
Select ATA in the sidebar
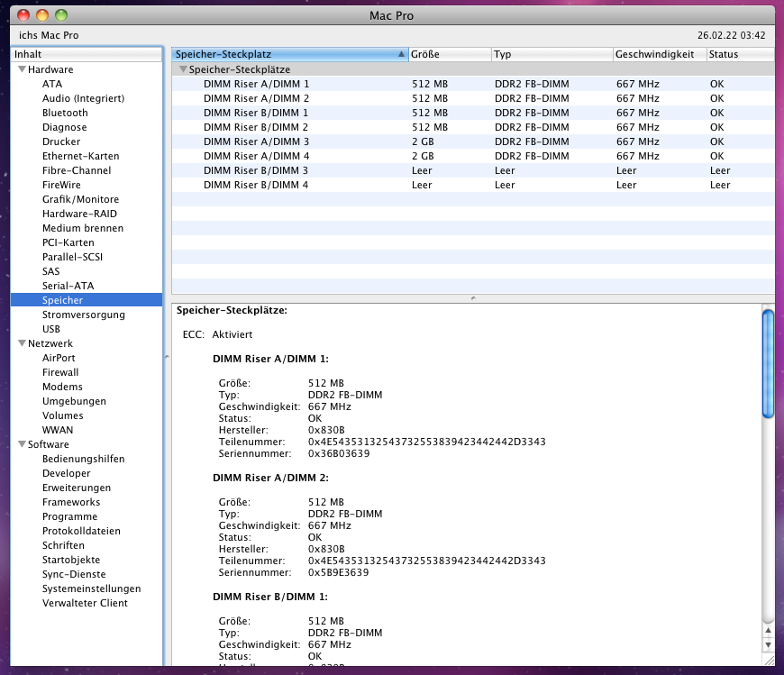52,84
